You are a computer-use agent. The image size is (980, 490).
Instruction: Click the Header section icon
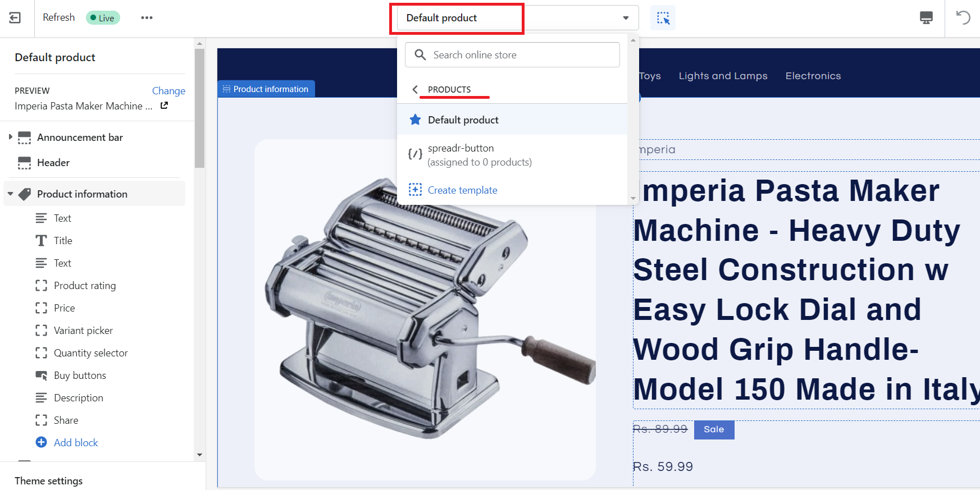click(24, 163)
